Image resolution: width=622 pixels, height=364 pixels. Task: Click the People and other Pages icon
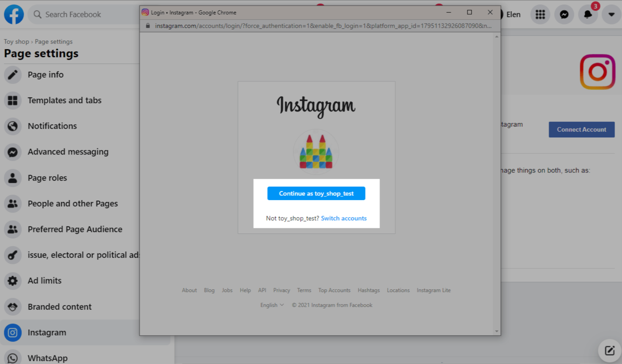(x=13, y=204)
